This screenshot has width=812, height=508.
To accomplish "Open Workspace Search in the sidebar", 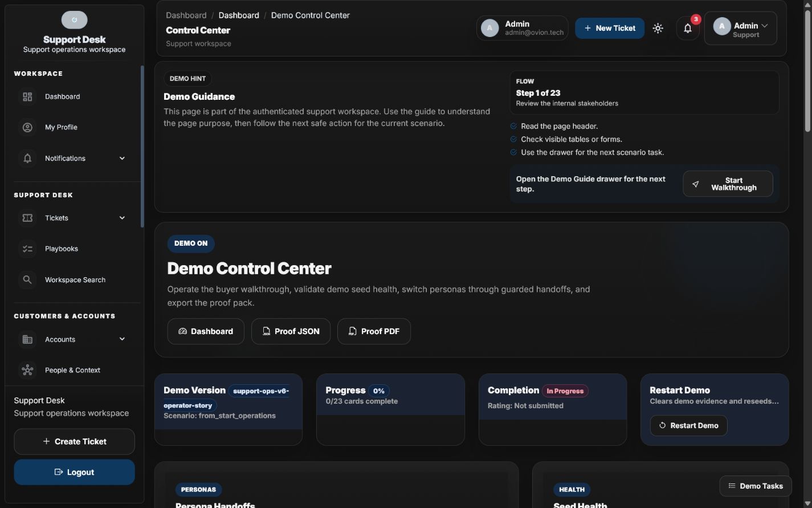I will tap(74, 280).
